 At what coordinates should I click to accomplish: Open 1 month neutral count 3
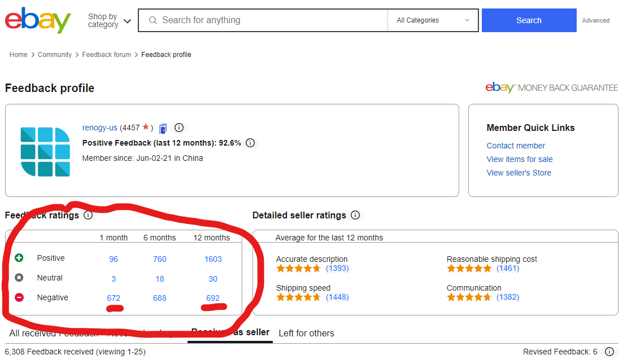[x=114, y=279]
